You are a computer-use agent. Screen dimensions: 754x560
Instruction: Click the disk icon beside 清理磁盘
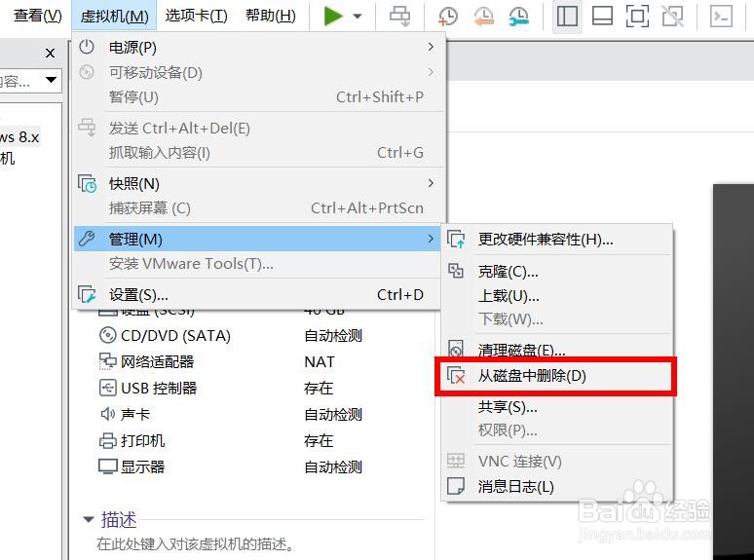455,349
